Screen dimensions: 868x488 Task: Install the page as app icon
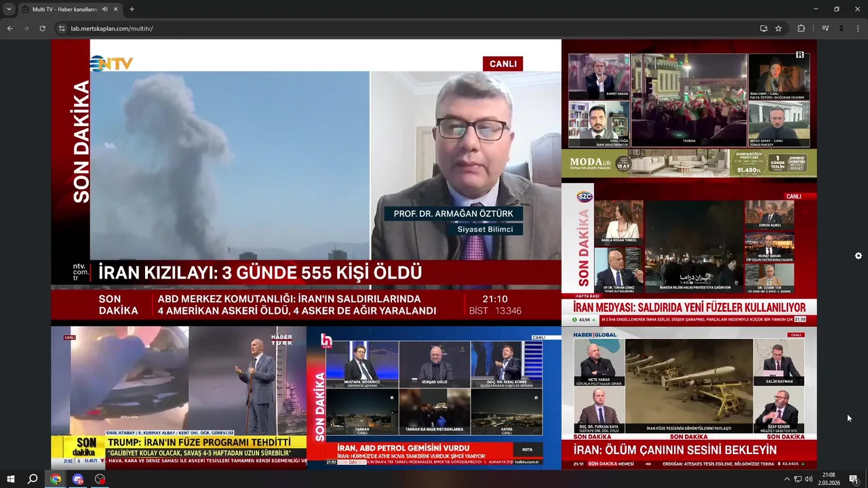(x=764, y=28)
